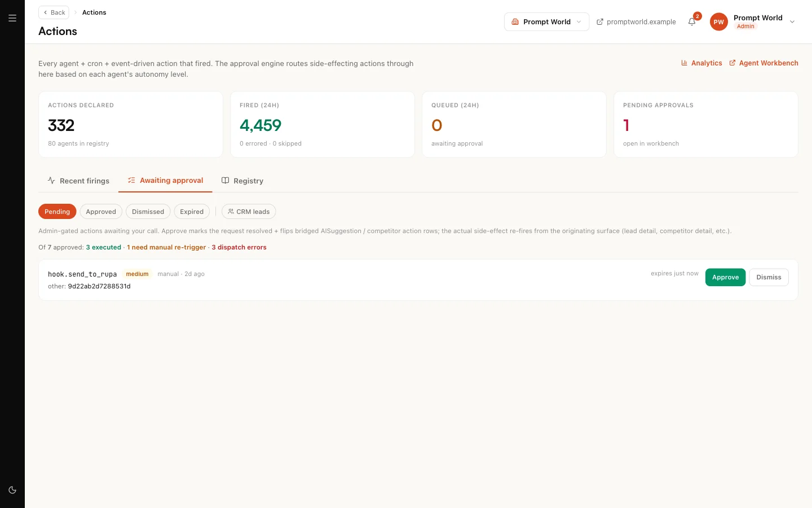Viewport: 812px width, 508px height.
Task: Switch to Recent firings tab
Action: tap(78, 181)
